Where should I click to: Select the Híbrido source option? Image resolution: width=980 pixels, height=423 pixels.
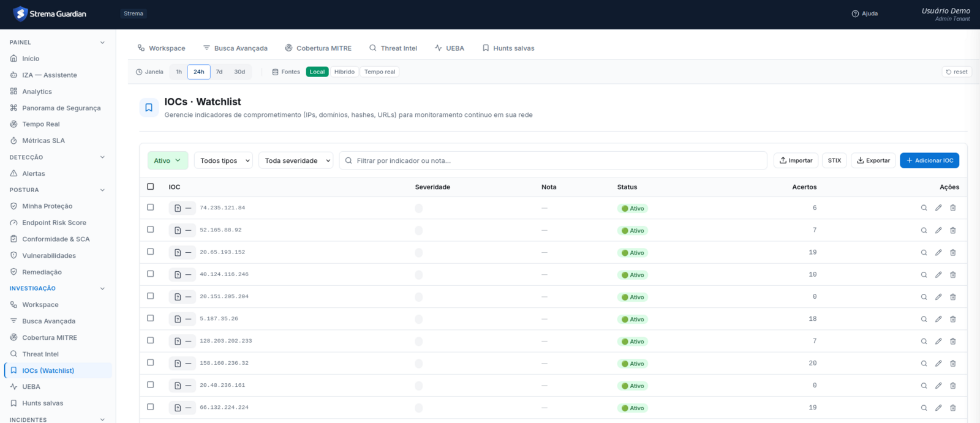[x=344, y=72]
